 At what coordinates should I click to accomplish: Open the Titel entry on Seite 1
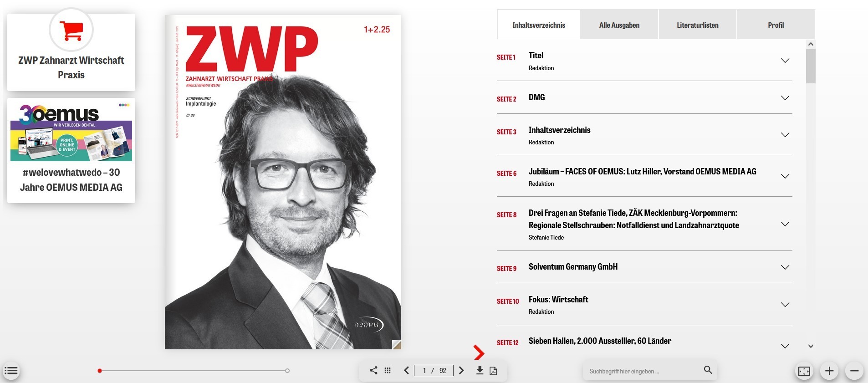tap(536, 55)
